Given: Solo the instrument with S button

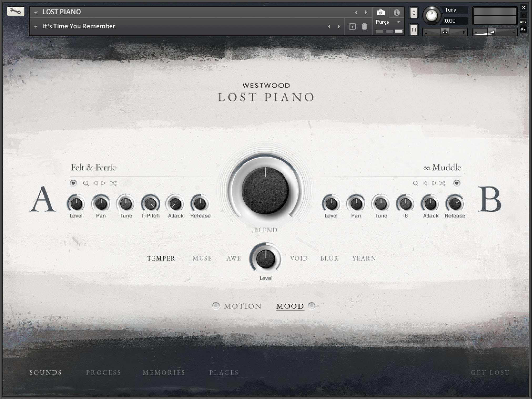Looking at the screenshot, I should (x=414, y=13).
